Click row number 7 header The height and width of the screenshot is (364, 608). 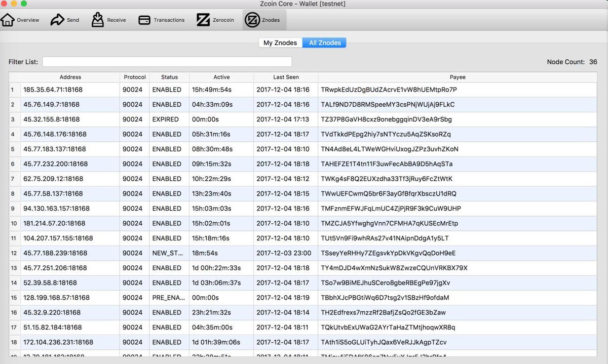[x=14, y=179]
